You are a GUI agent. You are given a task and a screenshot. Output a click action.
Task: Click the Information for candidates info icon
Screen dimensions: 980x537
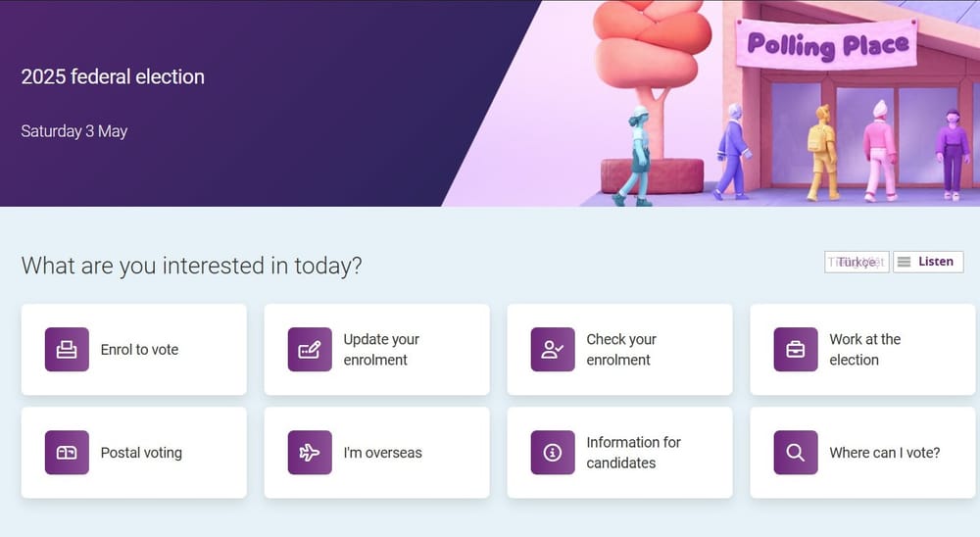tap(553, 453)
